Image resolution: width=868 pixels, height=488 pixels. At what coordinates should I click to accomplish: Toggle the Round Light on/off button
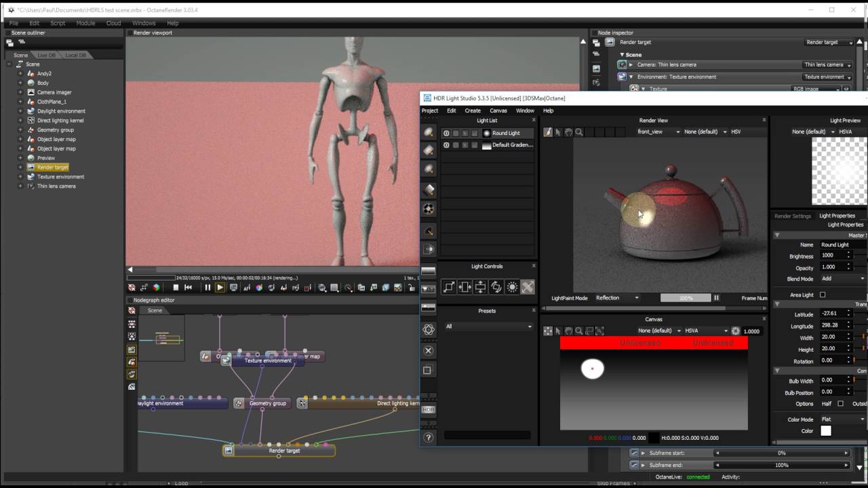coord(446,134)
